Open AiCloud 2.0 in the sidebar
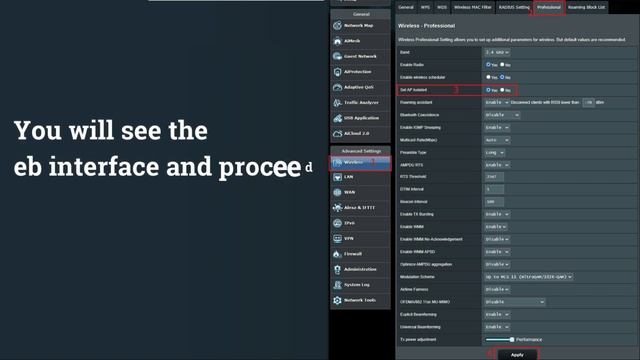640x360 pixels. pos(360,133)
